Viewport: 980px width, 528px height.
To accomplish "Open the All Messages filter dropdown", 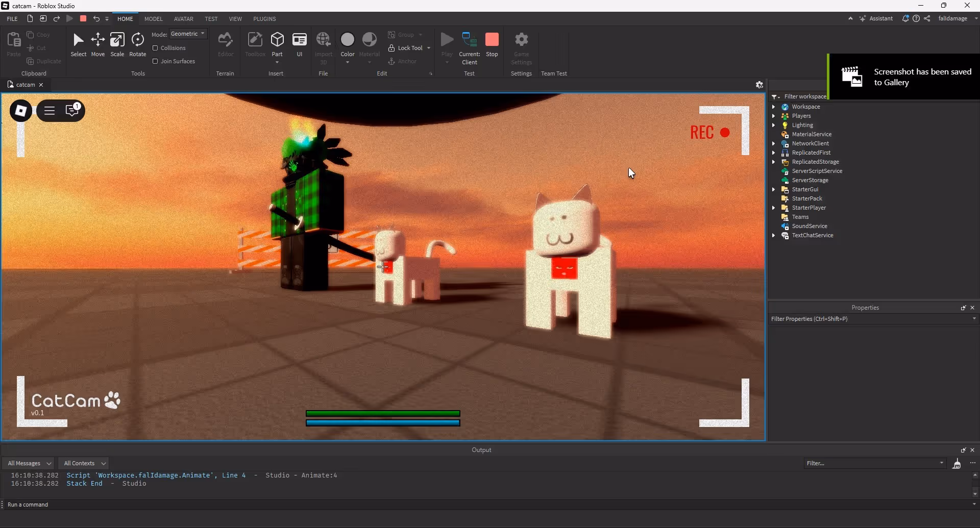I will [29, 463].
